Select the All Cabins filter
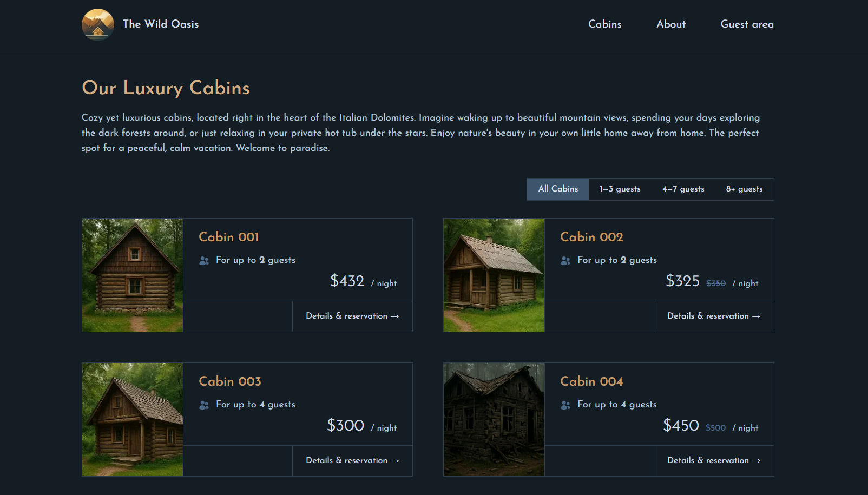 (x=558, y=189)
